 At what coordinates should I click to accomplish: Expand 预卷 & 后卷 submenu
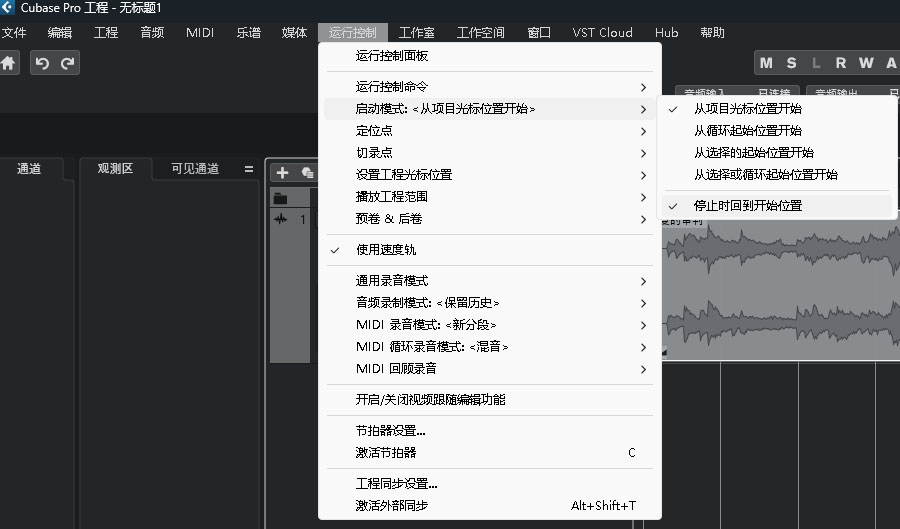pyautogui.click(x=490, y=219)
